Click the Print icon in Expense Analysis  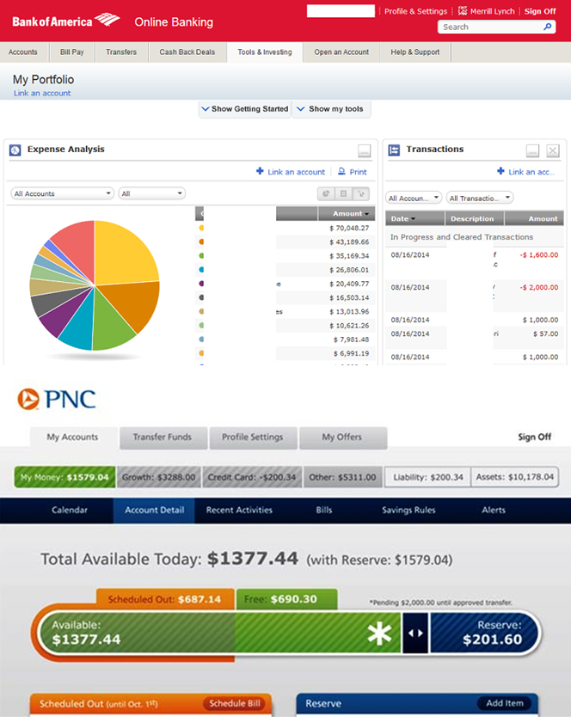point(341,172)
